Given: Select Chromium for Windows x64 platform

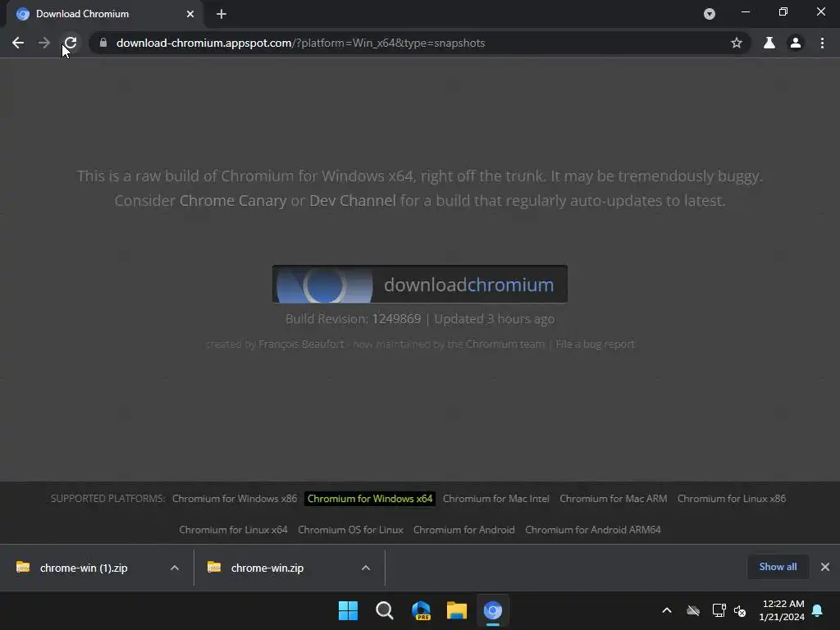Looking at the screenshot, I should (x=370, y=498).
